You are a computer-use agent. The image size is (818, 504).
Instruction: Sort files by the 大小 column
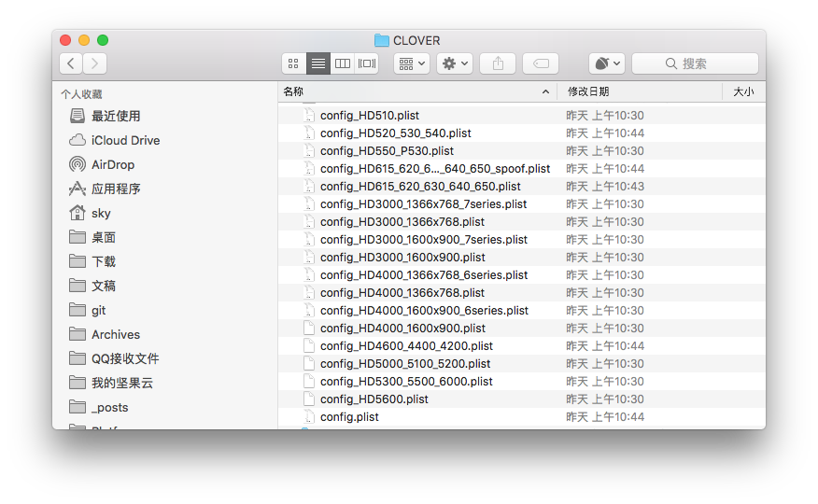tap(744, 91)
